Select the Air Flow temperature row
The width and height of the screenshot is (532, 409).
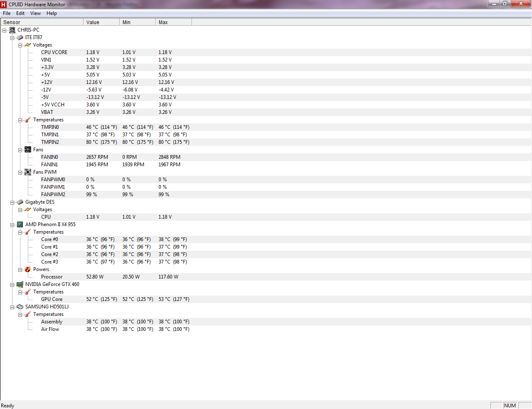coord(266,329)
